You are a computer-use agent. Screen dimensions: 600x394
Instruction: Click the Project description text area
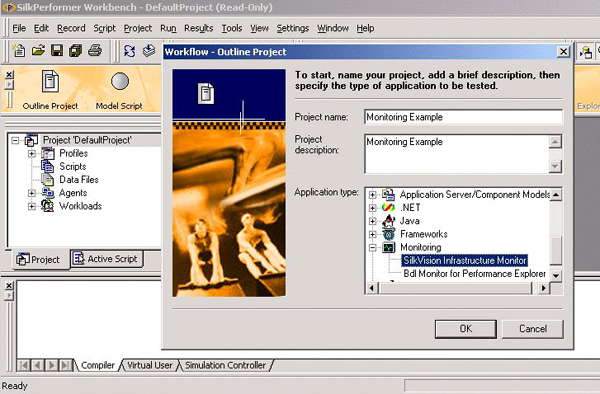click(457, 154)
